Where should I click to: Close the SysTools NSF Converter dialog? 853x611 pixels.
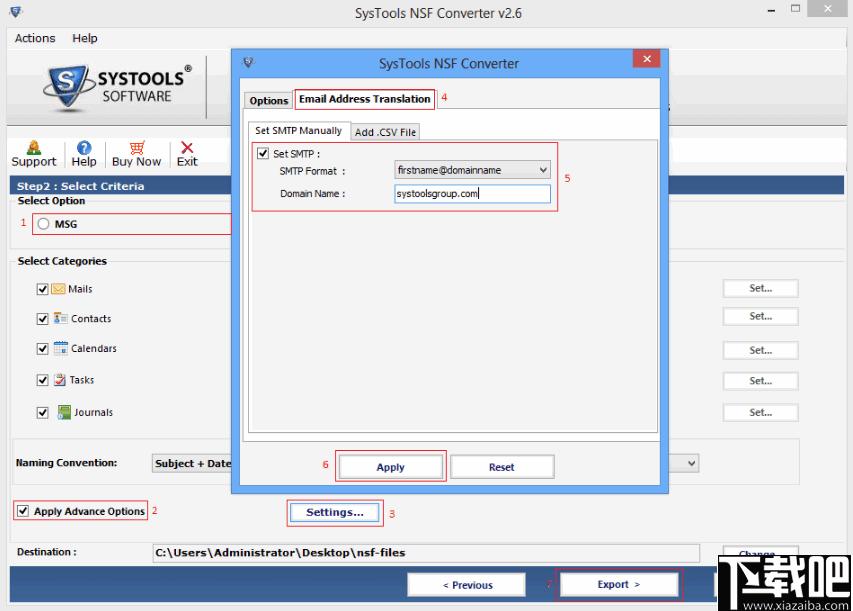point(646,59)
